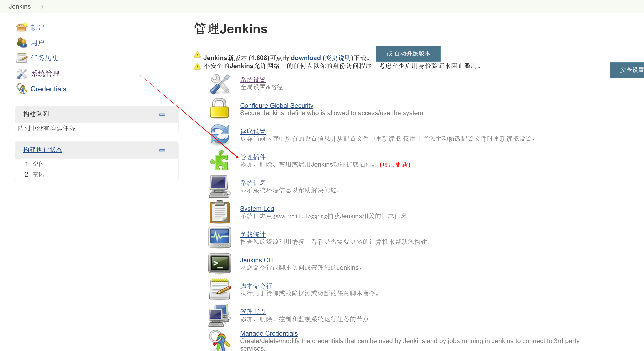Click the 安全设置 button
The width and height of the screenshot is (644, 351).
click(x=627, y=70)
